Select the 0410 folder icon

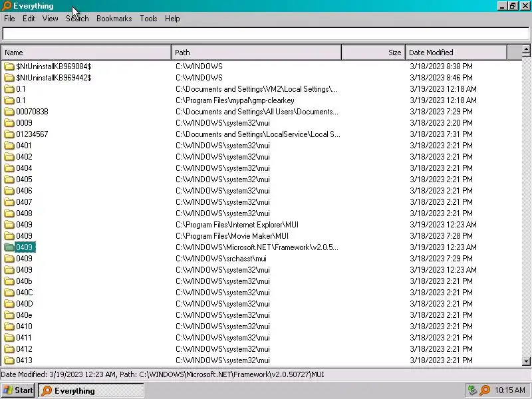[x=9, y=327]
